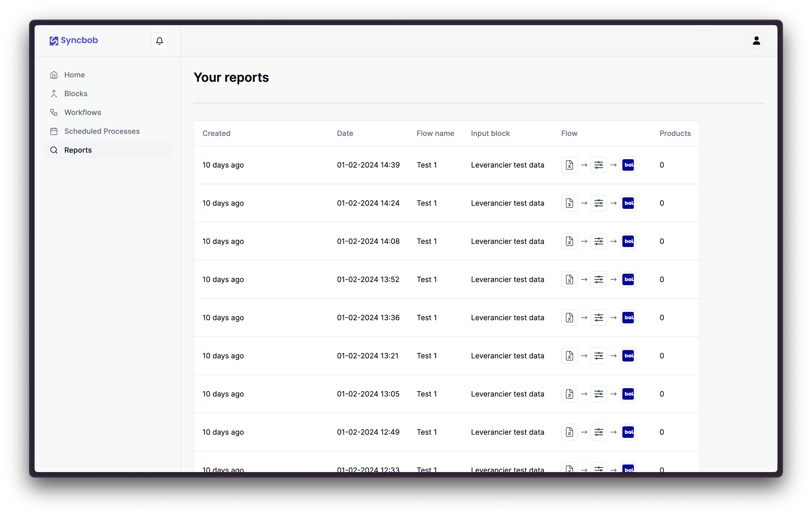Click bol icon in 14:24 row

click(628, 203)
